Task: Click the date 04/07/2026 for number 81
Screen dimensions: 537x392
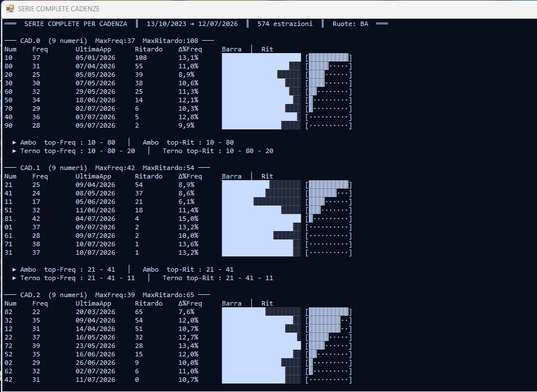Action: point(95,219)
